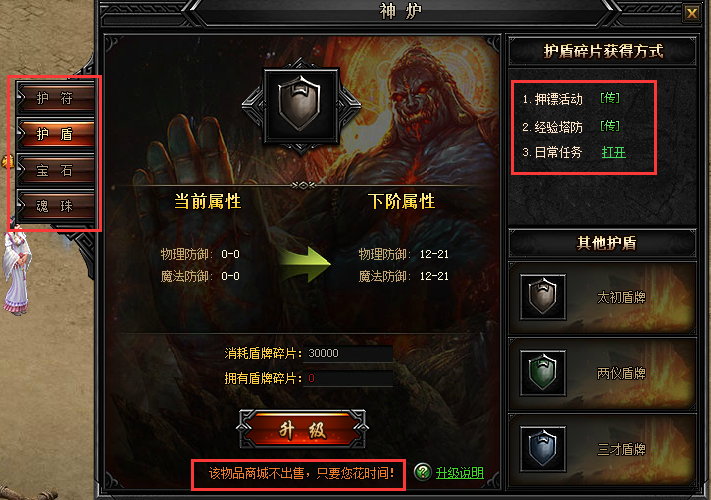Click the green question mark help icon
The width and height of the screenshot is (711, 500).
(423, 472)
